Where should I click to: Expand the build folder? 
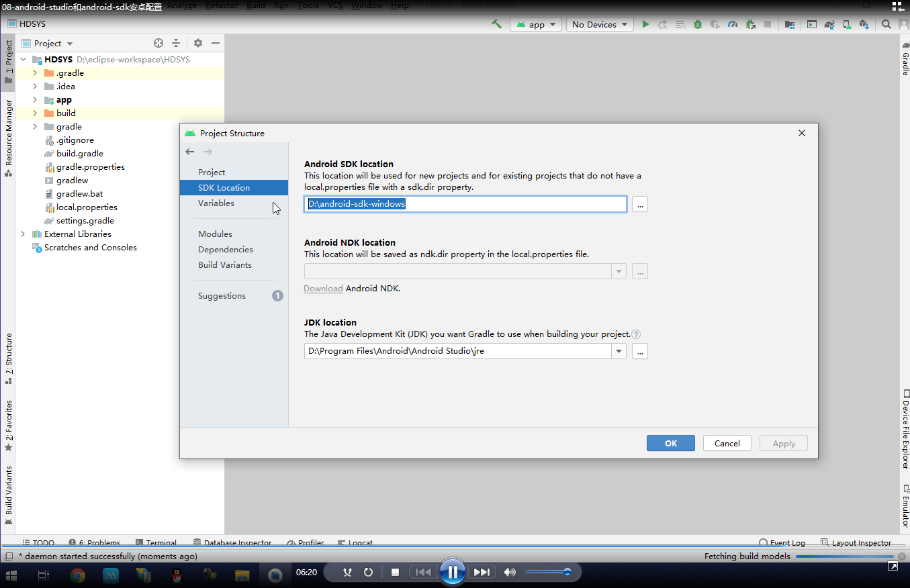(x=35, y=113)
